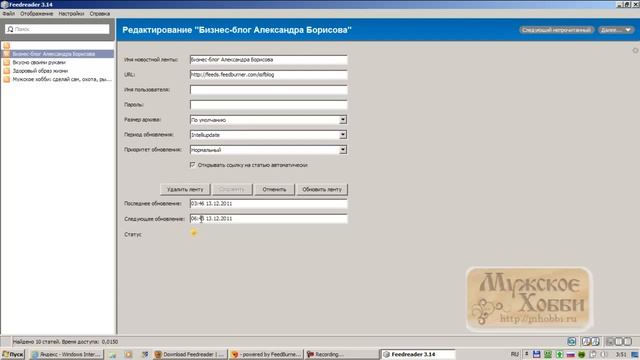
Task: Expand the Размер архива dropdown arrow
Action: 343,120
